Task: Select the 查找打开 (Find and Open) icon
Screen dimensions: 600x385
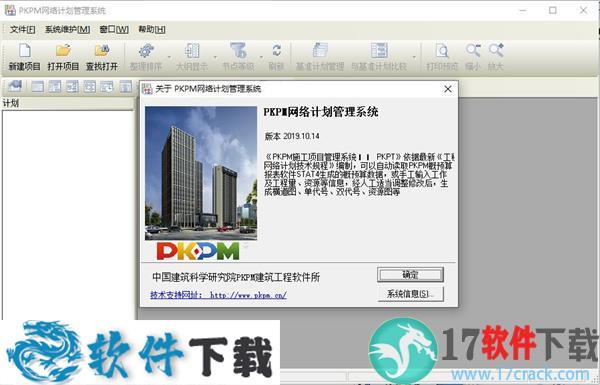Action: pyautogui.click(x=102, y=51)
